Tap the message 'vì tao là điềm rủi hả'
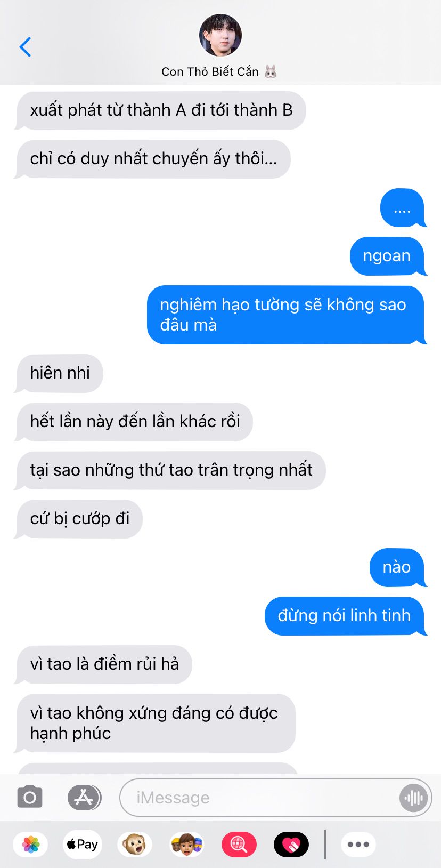Screen dimensions: 441x868 pos(104,664)
